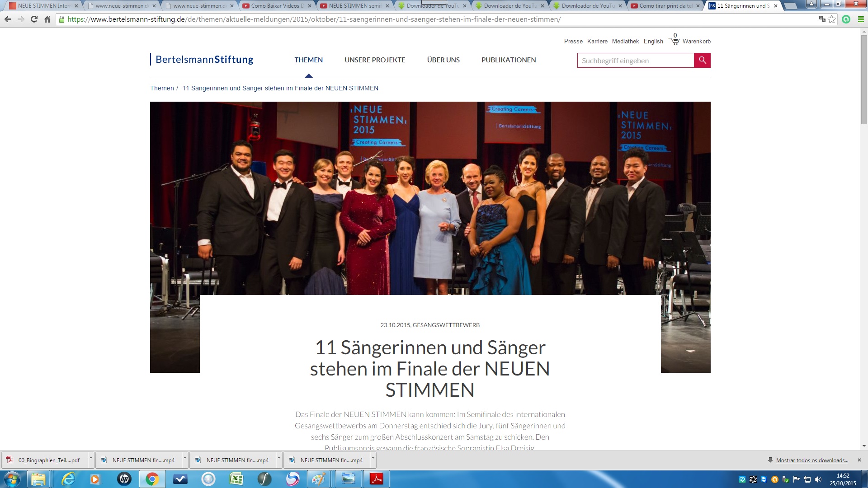Screen dimensions: 868x488
Task: Click the translate page icon in address bar
Action: pos(822,19)
